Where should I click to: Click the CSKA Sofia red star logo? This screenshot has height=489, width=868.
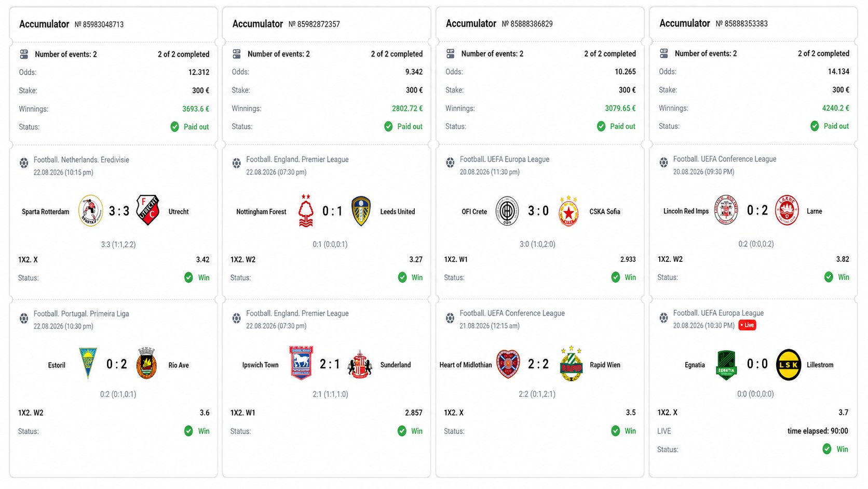coord(569,211)
